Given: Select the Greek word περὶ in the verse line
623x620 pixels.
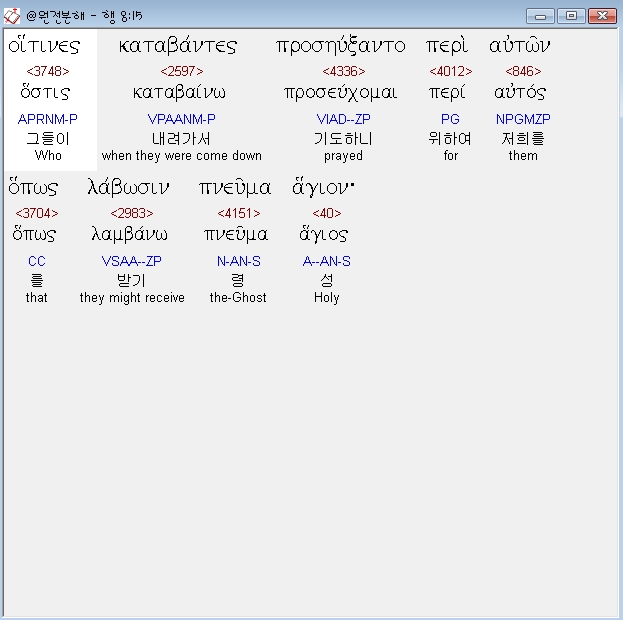Looking at the screenshot, I should [x=447, y=45].
